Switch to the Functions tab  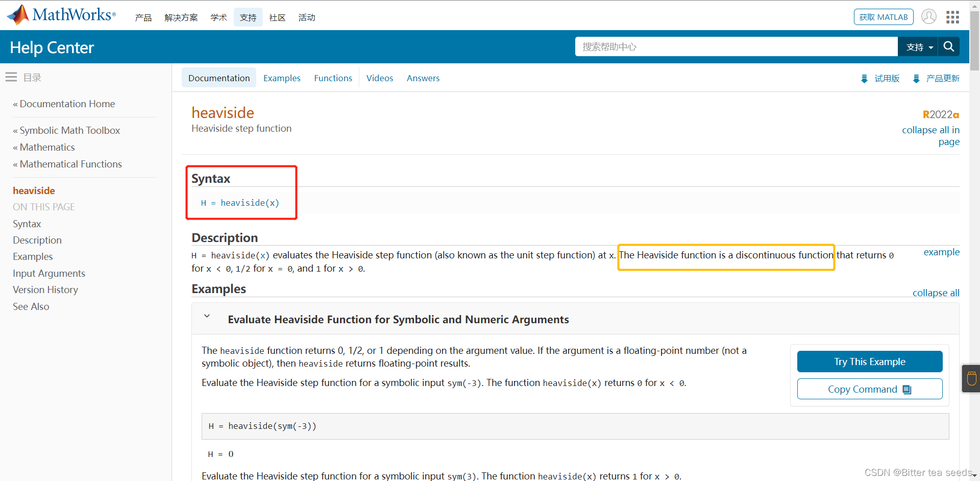[333, 78]
